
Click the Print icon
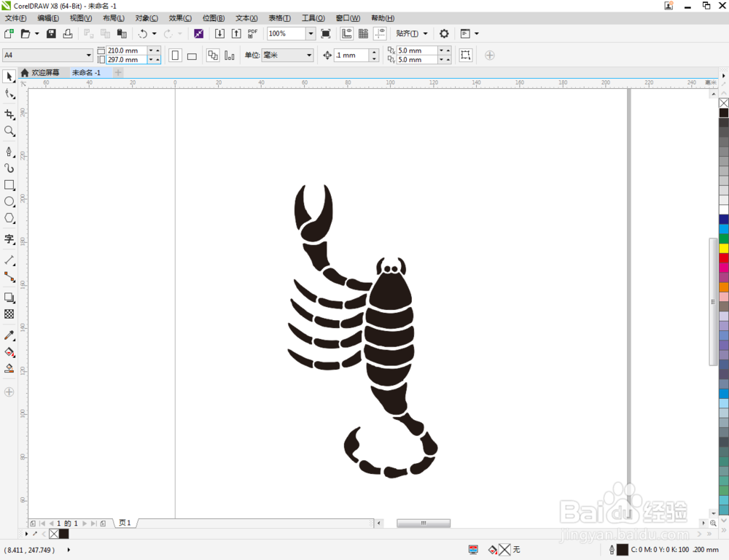point(68,34)
